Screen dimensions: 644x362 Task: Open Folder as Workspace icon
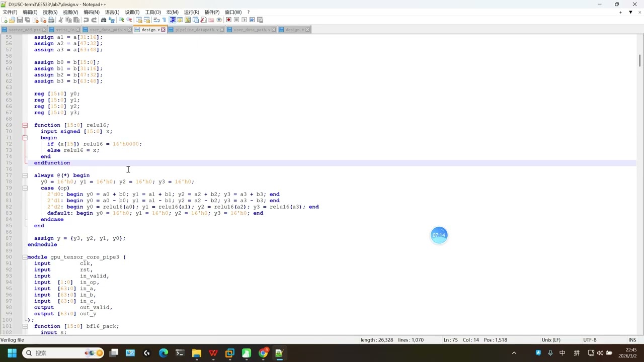(211, 20)
